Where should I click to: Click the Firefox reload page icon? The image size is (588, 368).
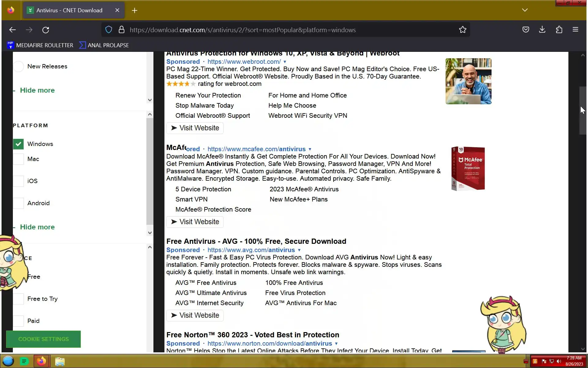pyautogui.click(x=46, y=30)
